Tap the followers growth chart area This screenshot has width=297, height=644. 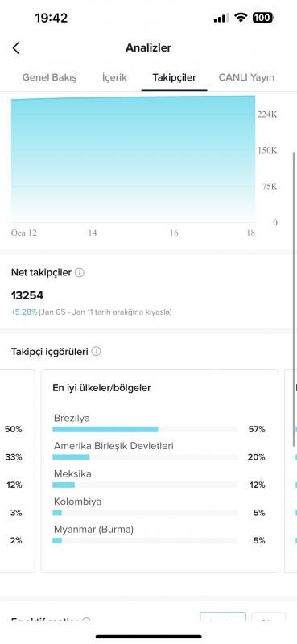pos(133,159)
